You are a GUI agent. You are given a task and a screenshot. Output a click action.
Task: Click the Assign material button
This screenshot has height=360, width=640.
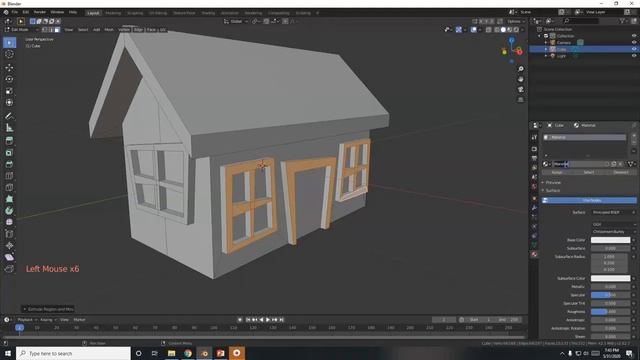coord(557,172)
